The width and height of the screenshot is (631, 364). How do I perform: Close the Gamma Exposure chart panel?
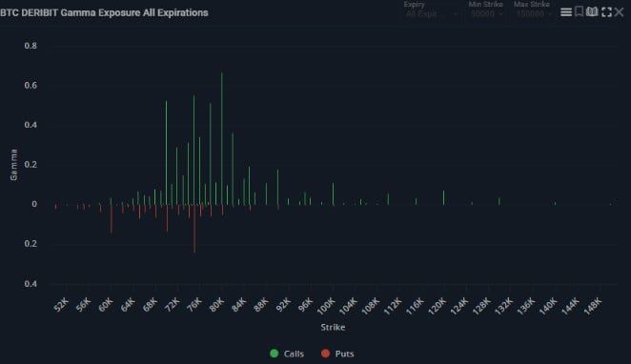tap(620, 12)
